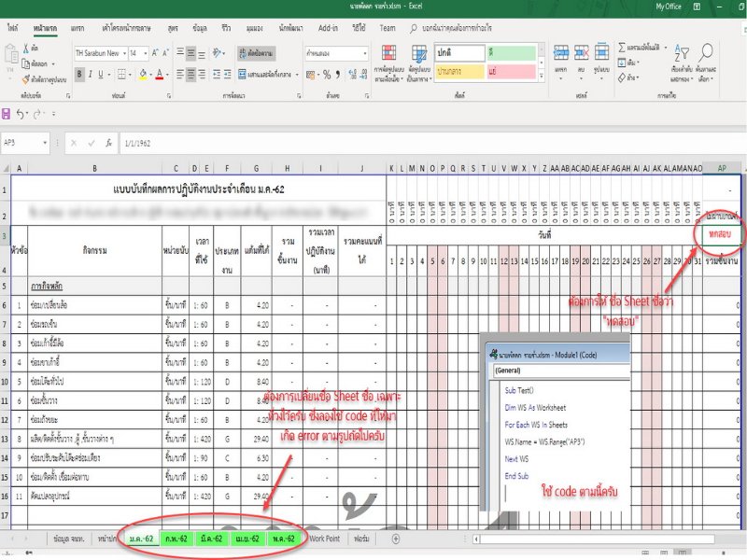Click the Save icon in quick access toolbar
Viewport: 747px width, 560px height.
coord(7,113)
